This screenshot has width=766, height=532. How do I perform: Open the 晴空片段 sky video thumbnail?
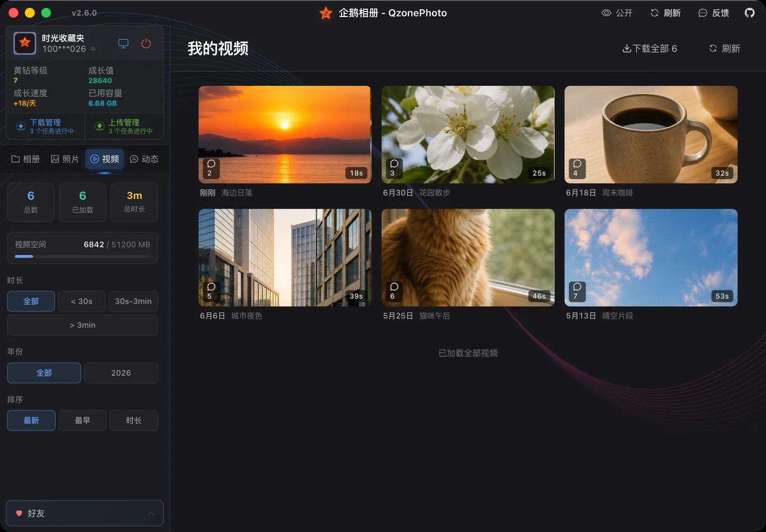click(651, 257)
